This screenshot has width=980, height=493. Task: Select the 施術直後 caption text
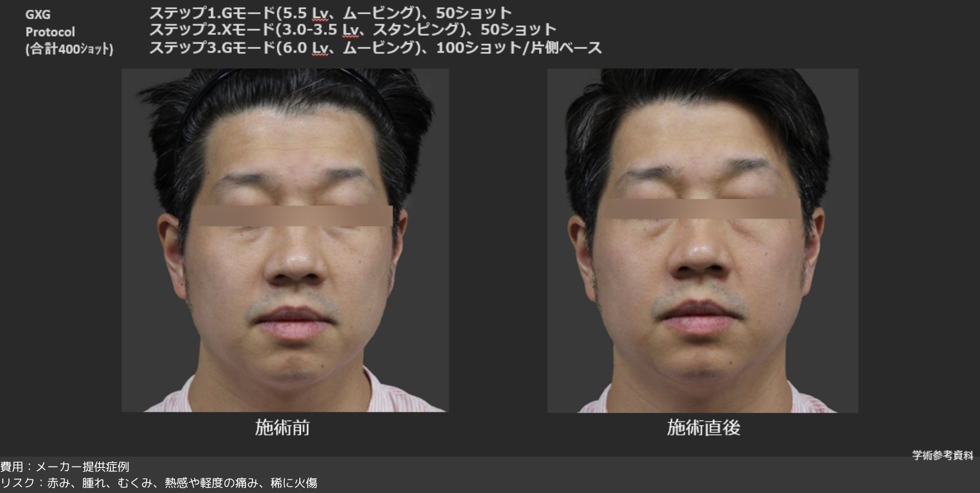tap(704, 428)
